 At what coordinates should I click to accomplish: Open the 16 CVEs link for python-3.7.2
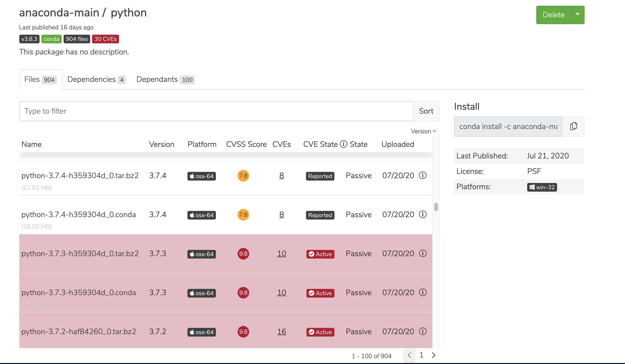click(x=281, y=331)
